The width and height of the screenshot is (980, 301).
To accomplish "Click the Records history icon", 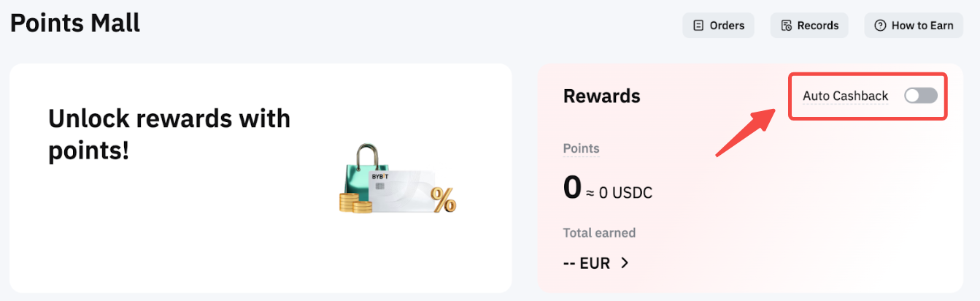I will pos(786,26).
